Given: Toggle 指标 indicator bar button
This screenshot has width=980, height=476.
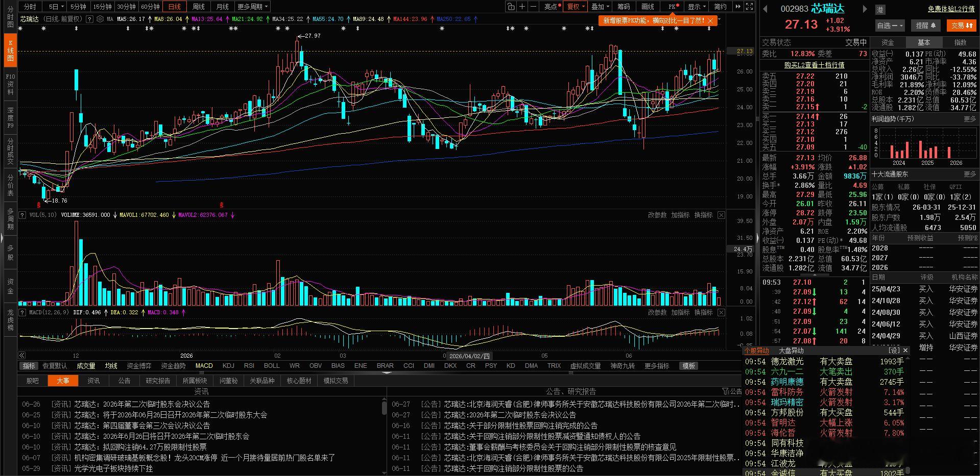Looking at the screenshot, I should (29, 366).
